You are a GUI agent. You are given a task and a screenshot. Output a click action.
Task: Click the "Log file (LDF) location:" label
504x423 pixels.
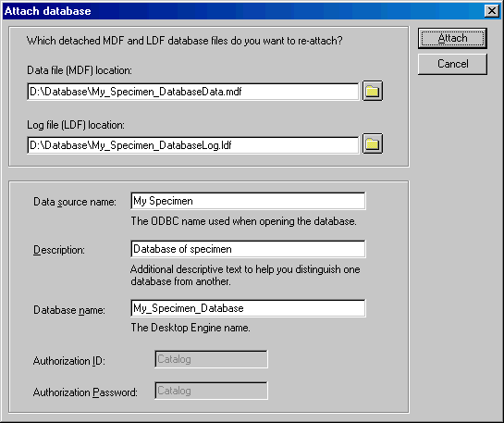pyautogui.click(x=76, y=125)
